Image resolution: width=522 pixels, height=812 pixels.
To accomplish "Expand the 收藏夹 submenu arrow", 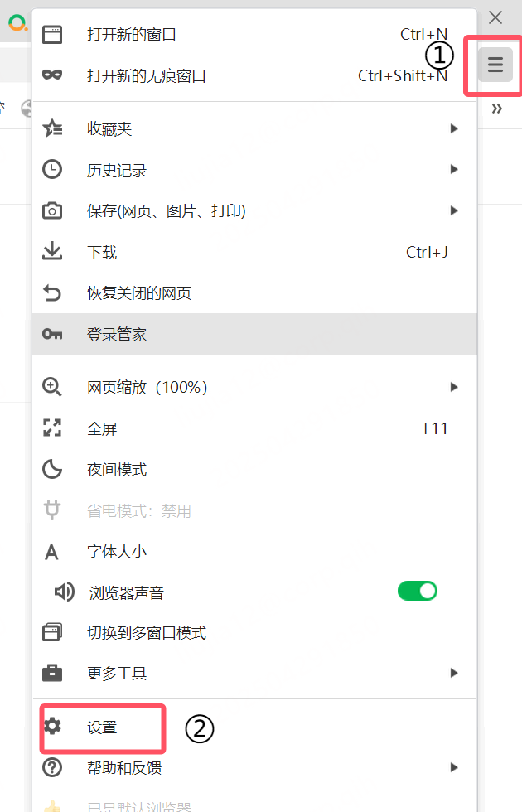I will point(453,128).
